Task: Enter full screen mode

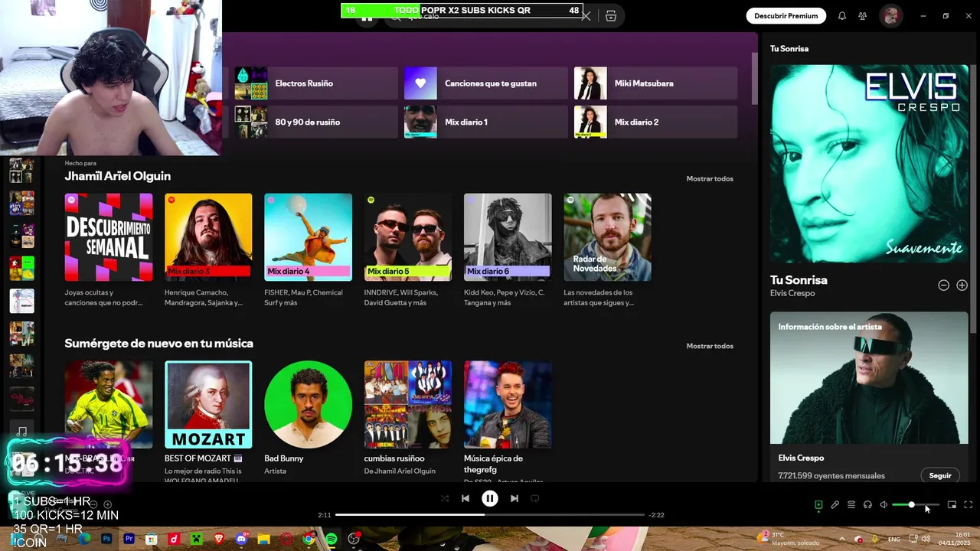Action: 969,505
